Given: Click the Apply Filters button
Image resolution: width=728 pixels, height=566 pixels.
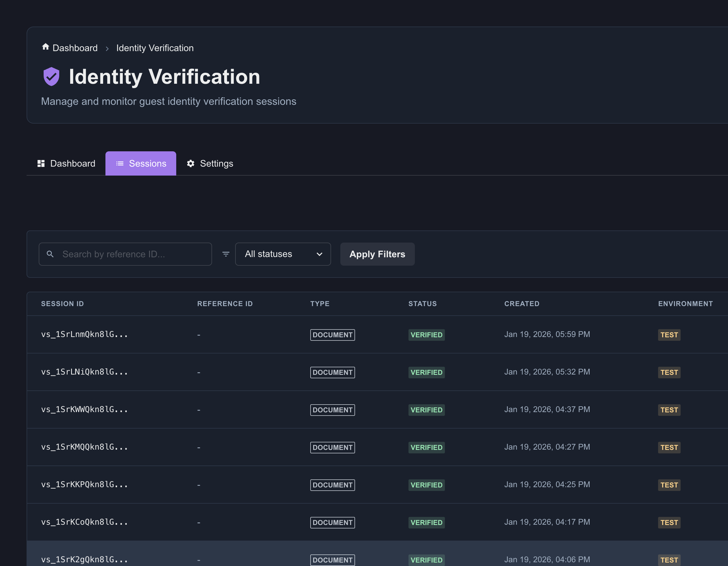Looking at the screenshot, I should tap(377, 254).
